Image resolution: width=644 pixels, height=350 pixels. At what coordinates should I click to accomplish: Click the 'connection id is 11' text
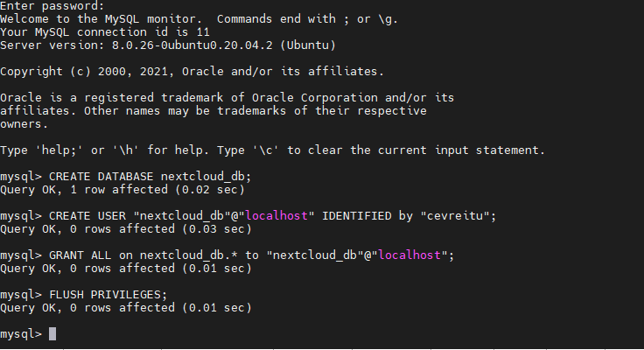point(143,32)
